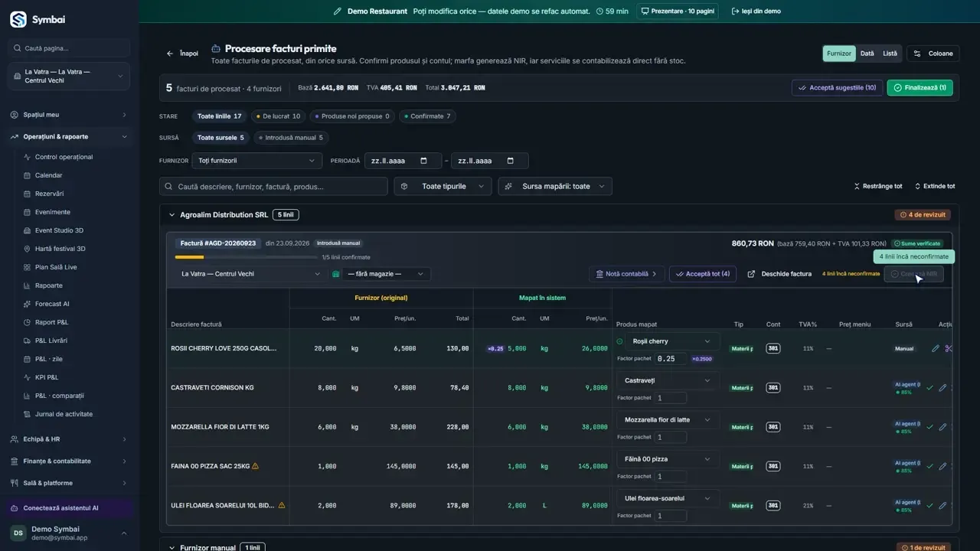
Task: Switch grouping to the Dată tab
Action: [x=867, y=54]
